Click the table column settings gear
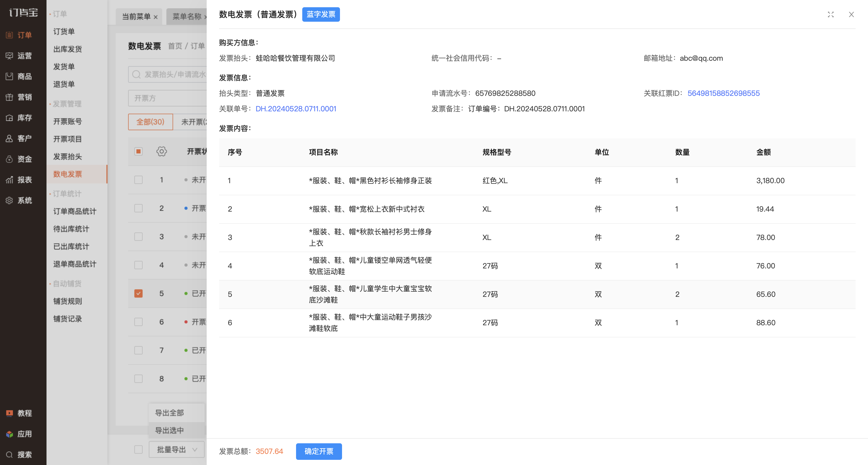The height and width of the screenshot is (465, 868). (162, 152)
